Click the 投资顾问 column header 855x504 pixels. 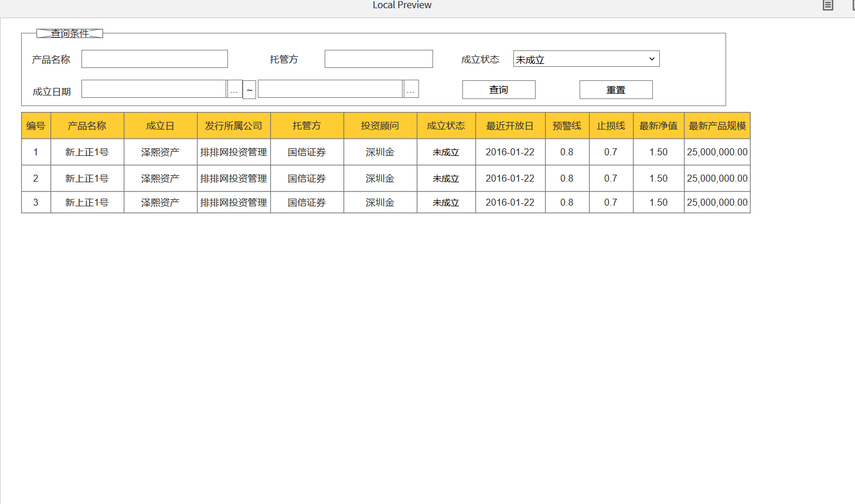point(380,125)
